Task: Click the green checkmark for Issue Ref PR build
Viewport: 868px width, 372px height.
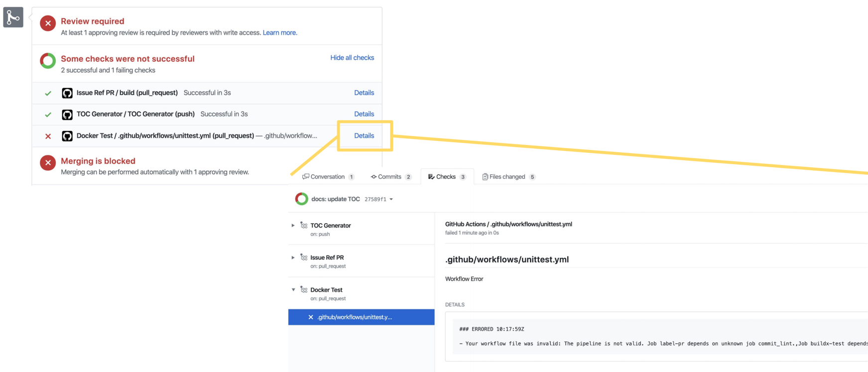Action: click(48, 93)
